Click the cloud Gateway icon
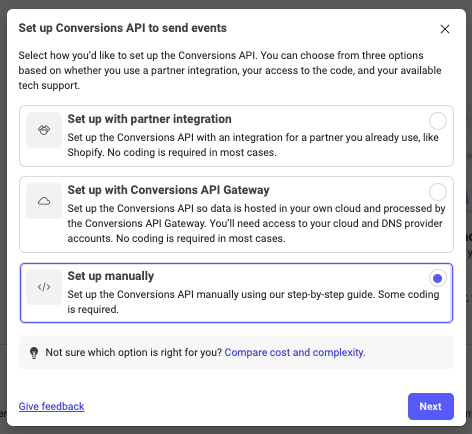The height and width of the screenshot is (434, 472). 44,201
